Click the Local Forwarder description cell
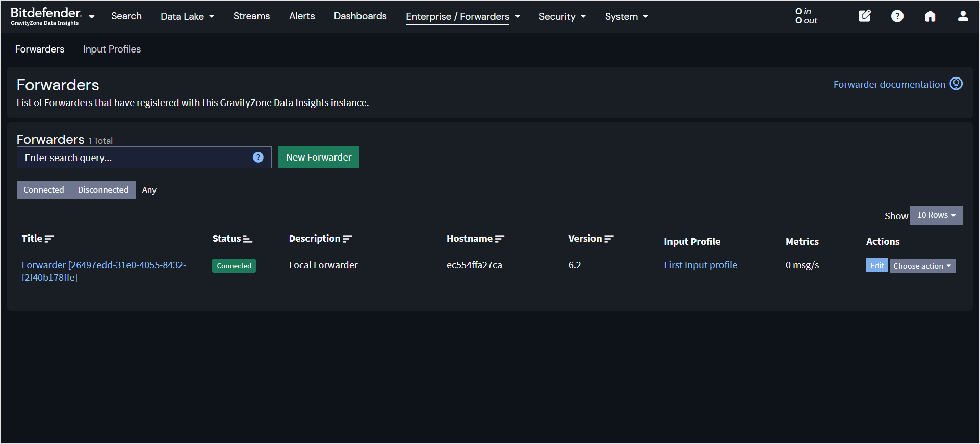The height and width of the screenshot is (444, 980). click(323, 265)
